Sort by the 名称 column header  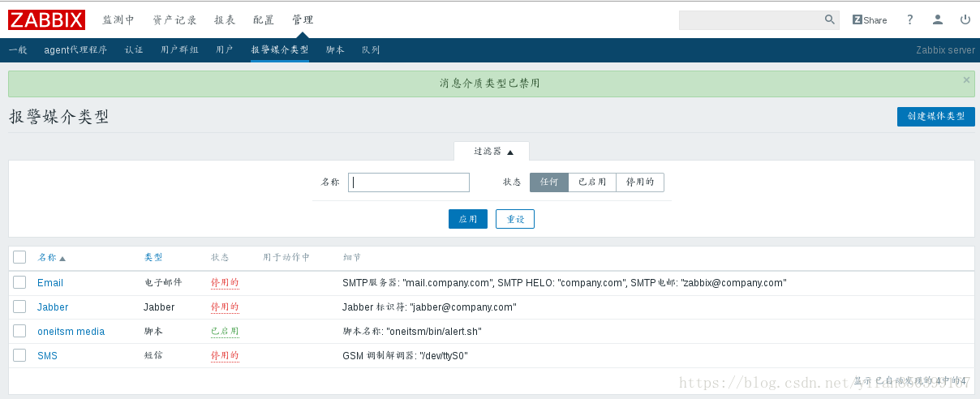point(51,257)
